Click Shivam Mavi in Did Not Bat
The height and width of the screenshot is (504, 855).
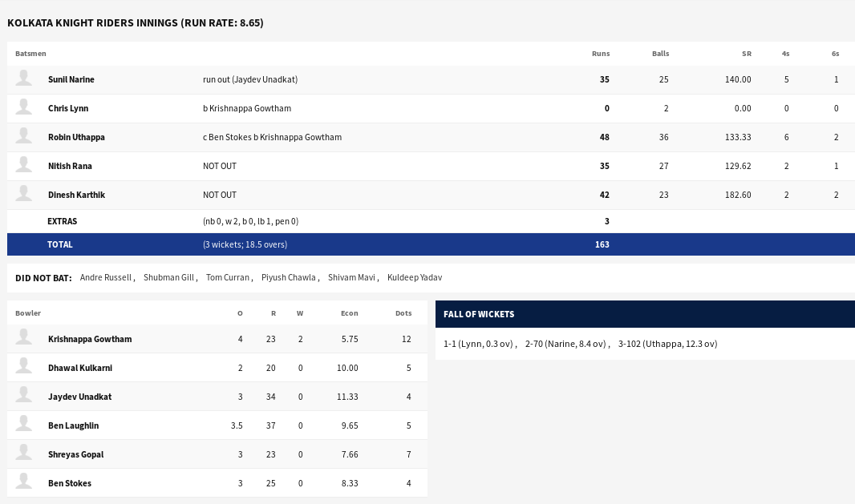[352, 277]
